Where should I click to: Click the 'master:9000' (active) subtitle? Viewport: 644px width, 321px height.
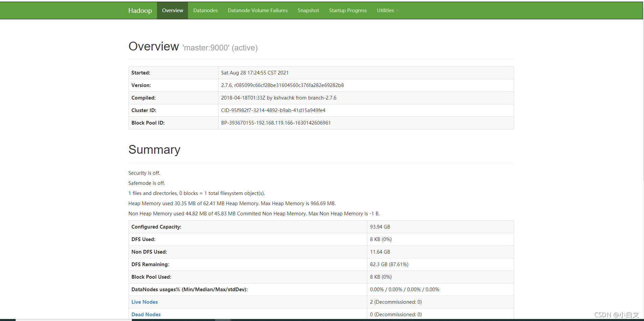pyautogui.click(x=220, y=48)
